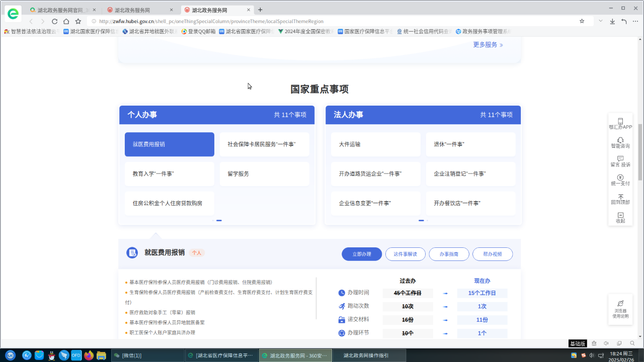
Task: Switch to the 基础版 mode toggle
Action: [x=578, y=343]
